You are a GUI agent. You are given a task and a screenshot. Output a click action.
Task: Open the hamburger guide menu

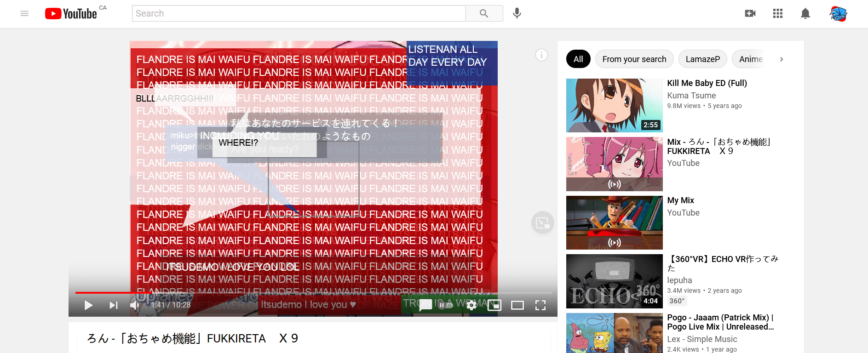(25, 13)
